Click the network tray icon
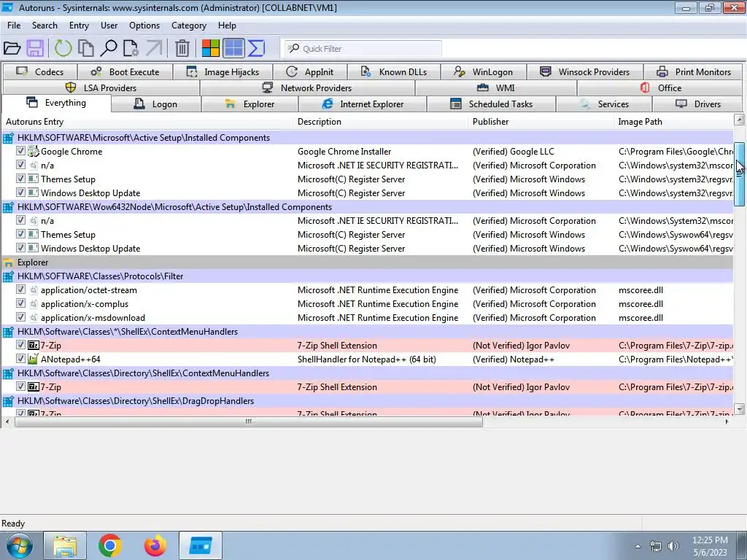 point(656,546)
